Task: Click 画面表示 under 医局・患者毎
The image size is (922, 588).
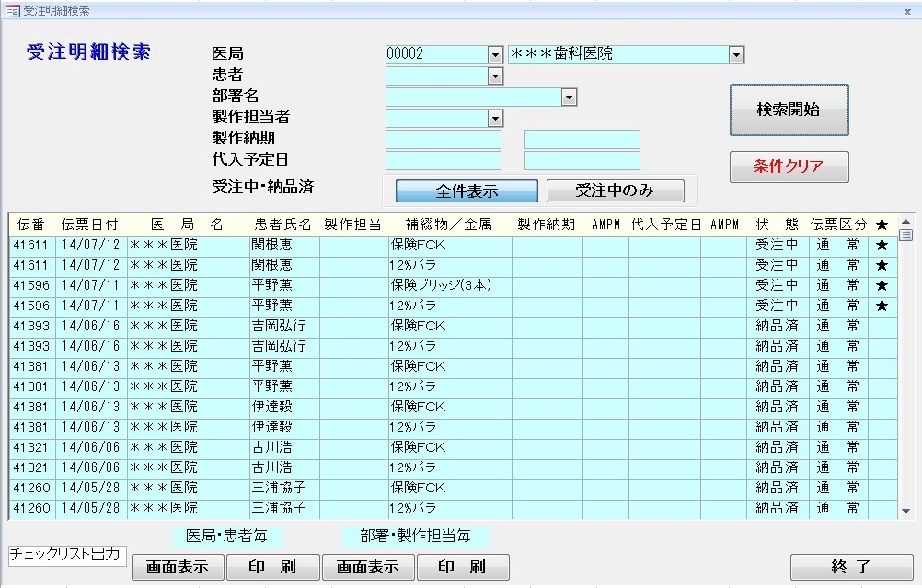Action: tap(177, 567)
